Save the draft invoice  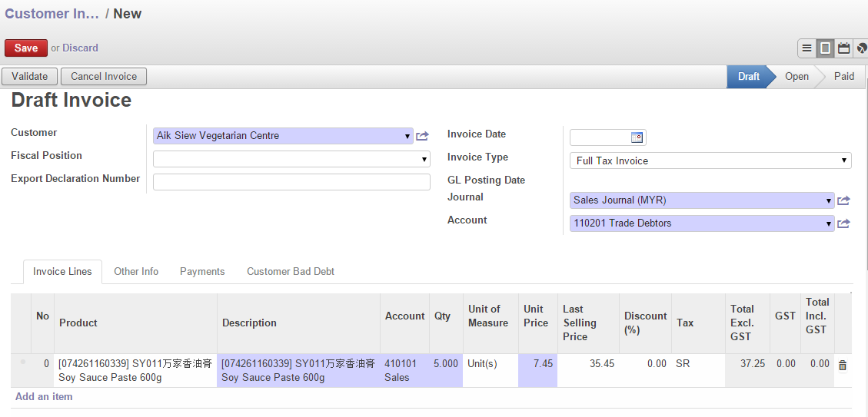(x=26, y=48)
